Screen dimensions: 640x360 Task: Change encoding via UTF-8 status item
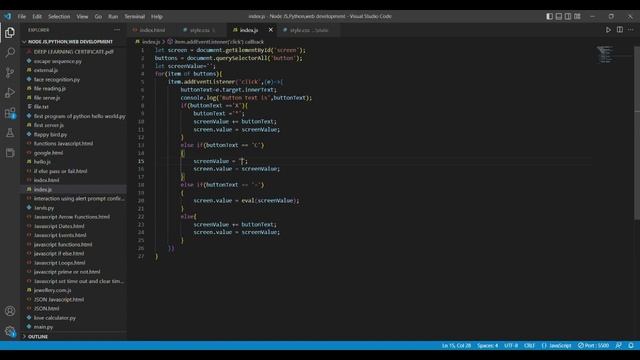511,345
